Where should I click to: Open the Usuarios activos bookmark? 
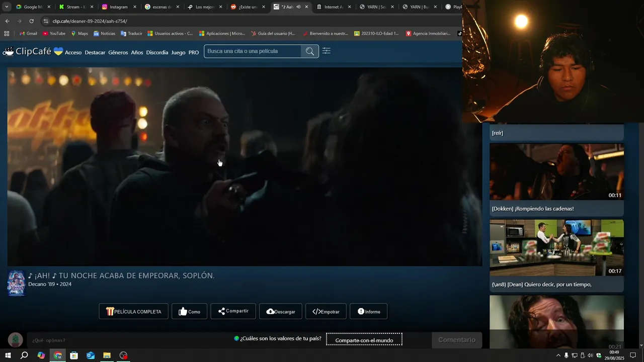coord(170,34)
